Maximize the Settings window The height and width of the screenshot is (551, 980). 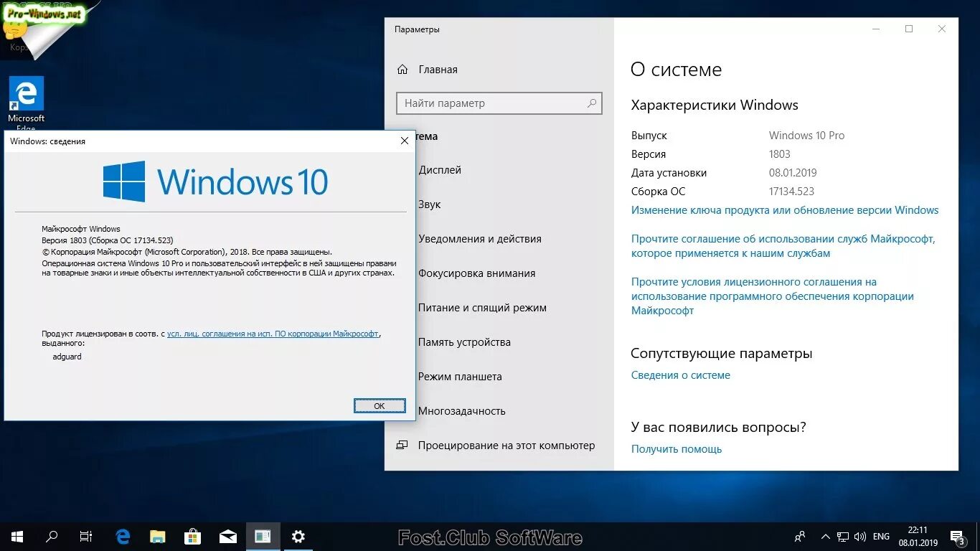coord(909,29)
